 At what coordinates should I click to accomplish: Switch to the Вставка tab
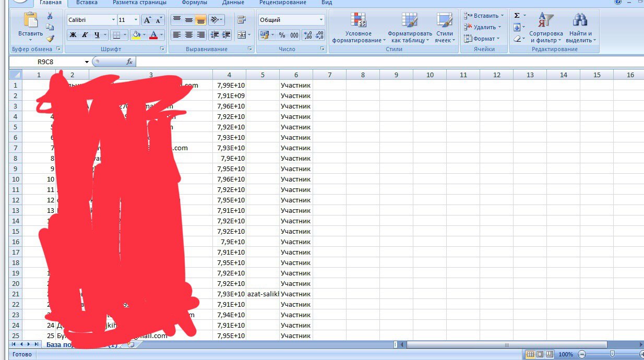point(87,3)
